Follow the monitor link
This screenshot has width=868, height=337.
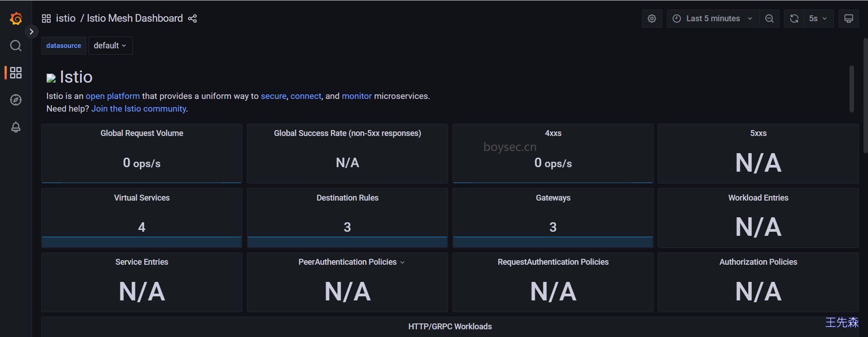point(357,96)
